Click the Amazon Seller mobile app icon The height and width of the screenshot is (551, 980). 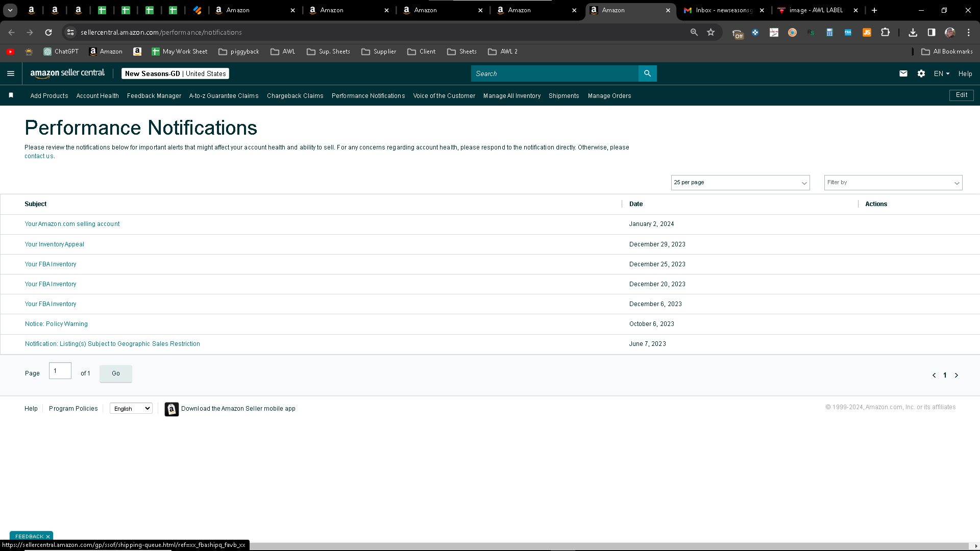click(x=171, y=409)
